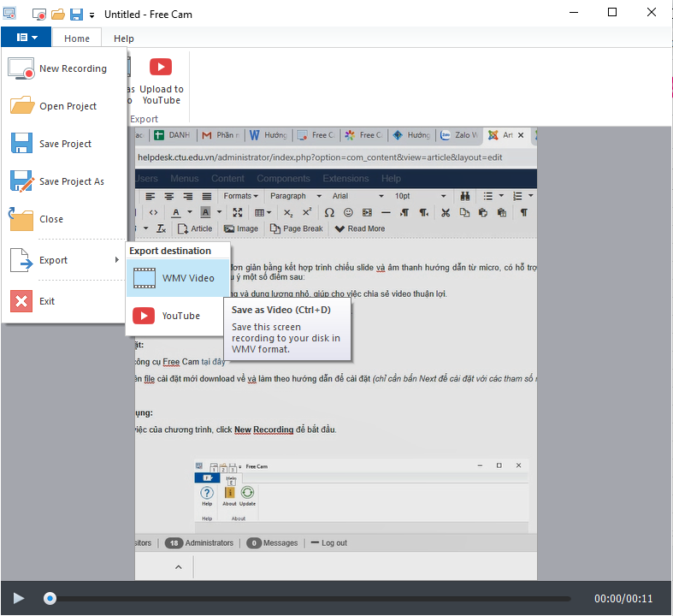Start playback with the play button
Screen dimensions: 673x616
pyautogui.click(x=19, y=598)
